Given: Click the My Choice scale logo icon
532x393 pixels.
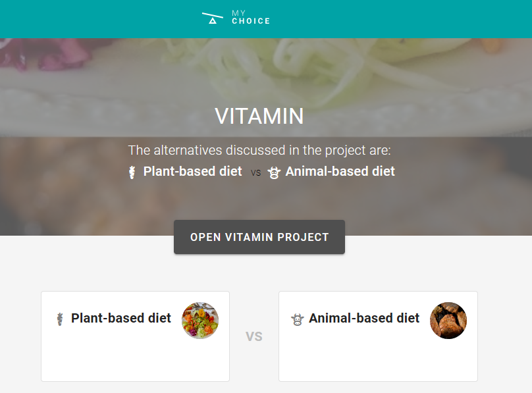Looking at the screenshot, I should point(212,18).
